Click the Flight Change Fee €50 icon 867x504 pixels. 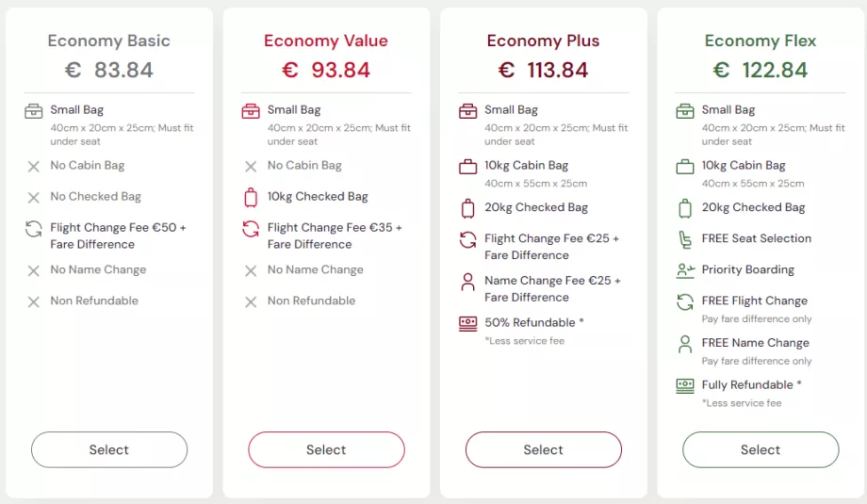(34, 229)
